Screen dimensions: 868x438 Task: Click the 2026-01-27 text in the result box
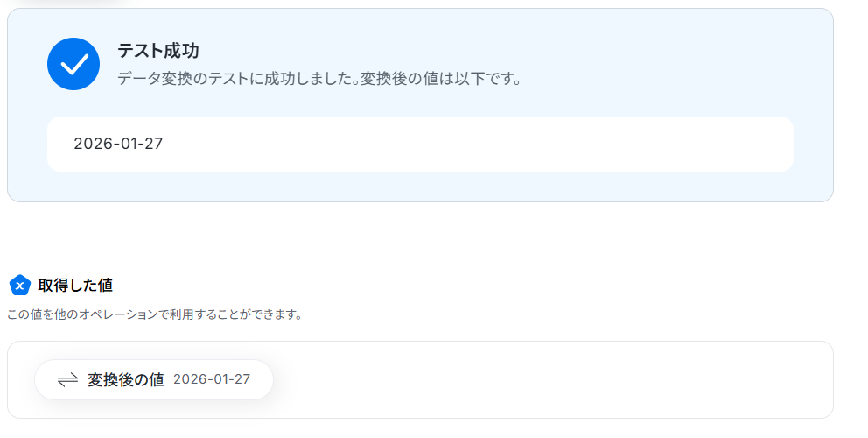tap(118, 144)
